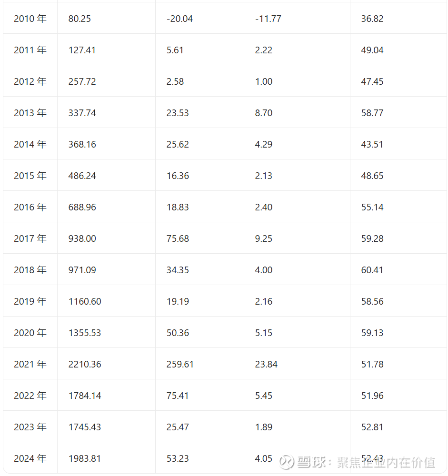Select the 2010 年 row label
This screenshot has height=476, width=448.
click(x=30, y=19)
